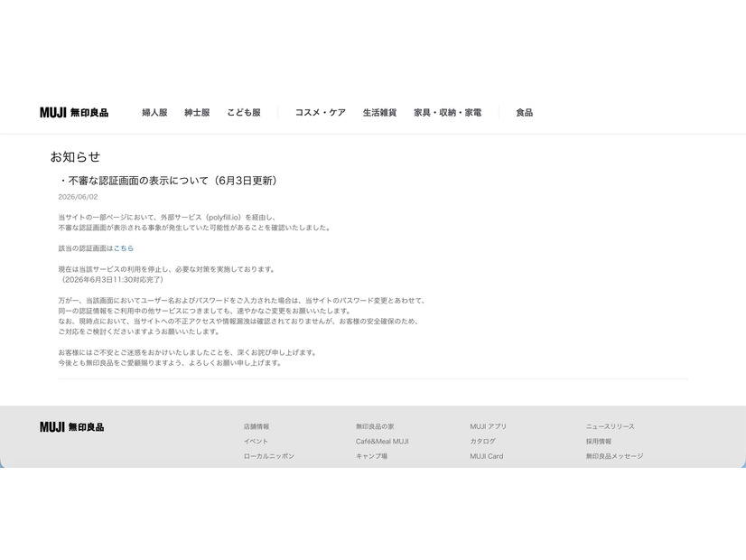The width and height of the screenshot is (746, 560).
Task: Click the お知らせ page heading
Action: (x=75, y=157)
